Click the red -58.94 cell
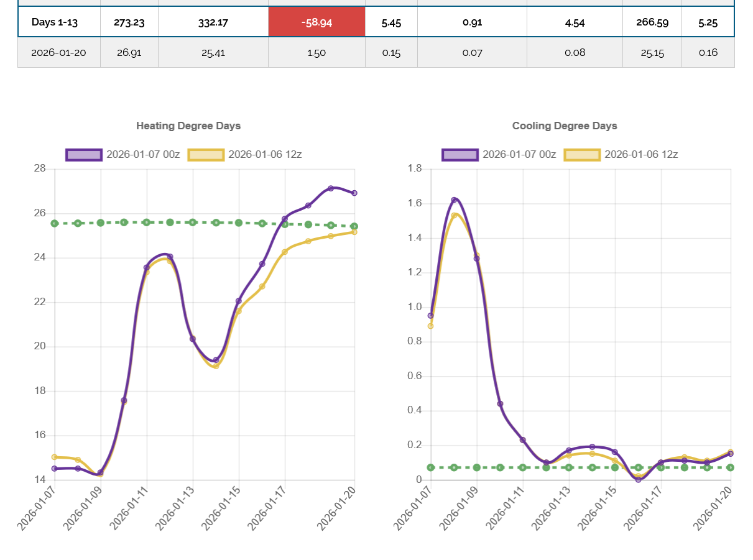 (316, 22)
